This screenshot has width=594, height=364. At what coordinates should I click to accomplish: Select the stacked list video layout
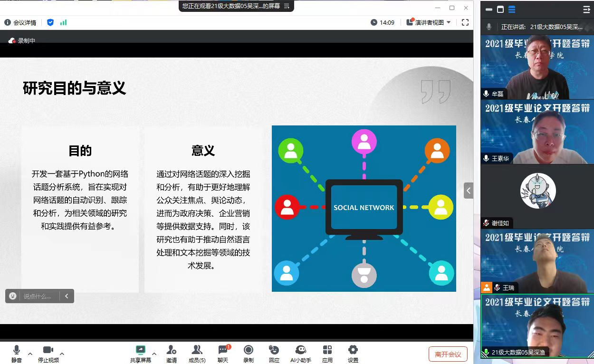(512, 10)
